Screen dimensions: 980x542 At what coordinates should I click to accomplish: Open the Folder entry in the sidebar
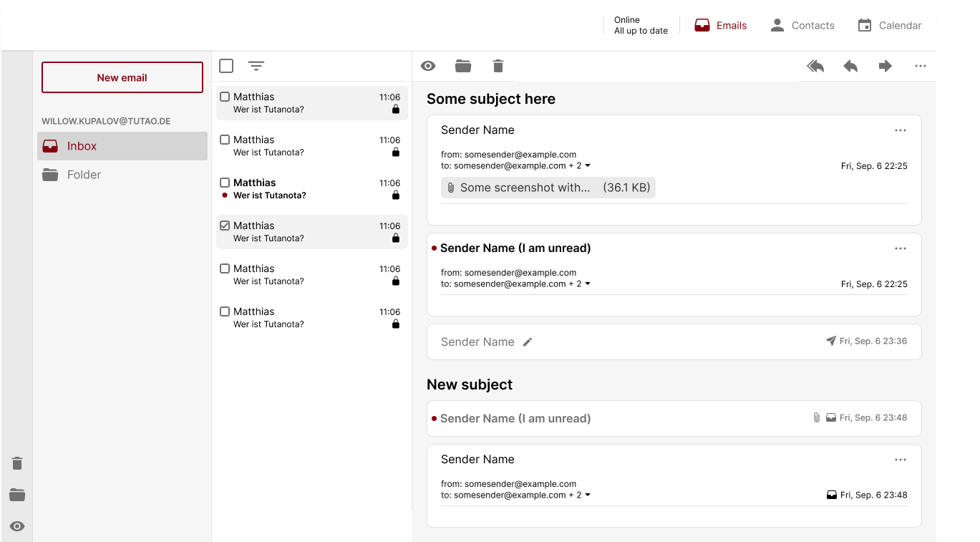tap(84, 174)
